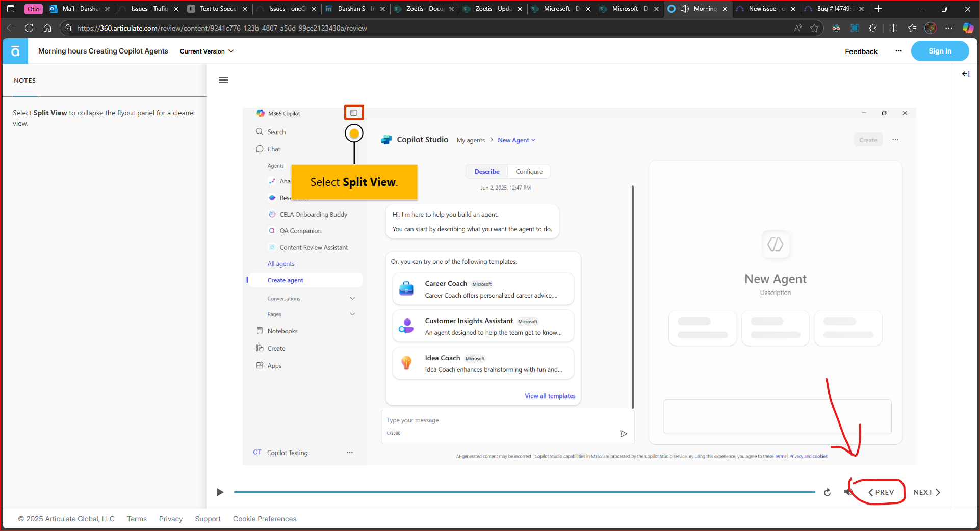Switch to the Describe tab

487,172
